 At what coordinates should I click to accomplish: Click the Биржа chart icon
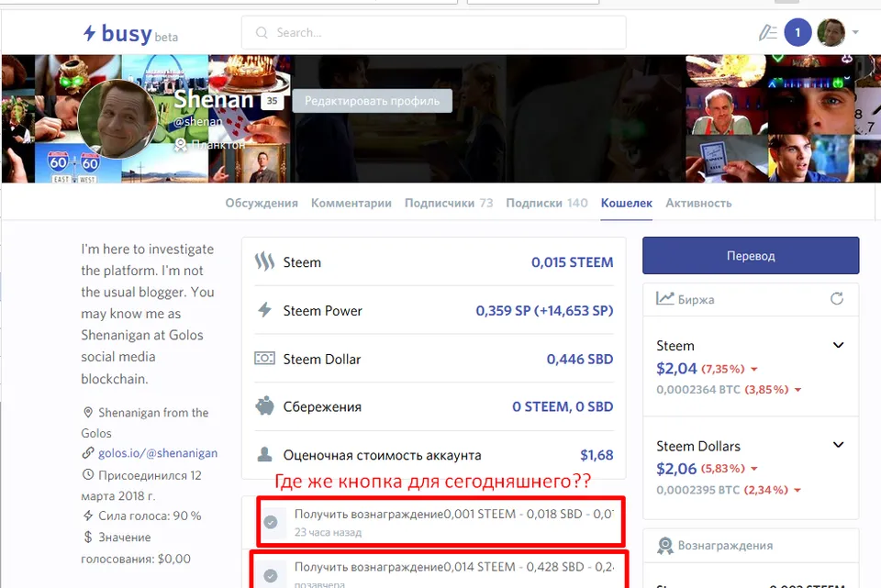pyautogui.click(x=665, y=299)
